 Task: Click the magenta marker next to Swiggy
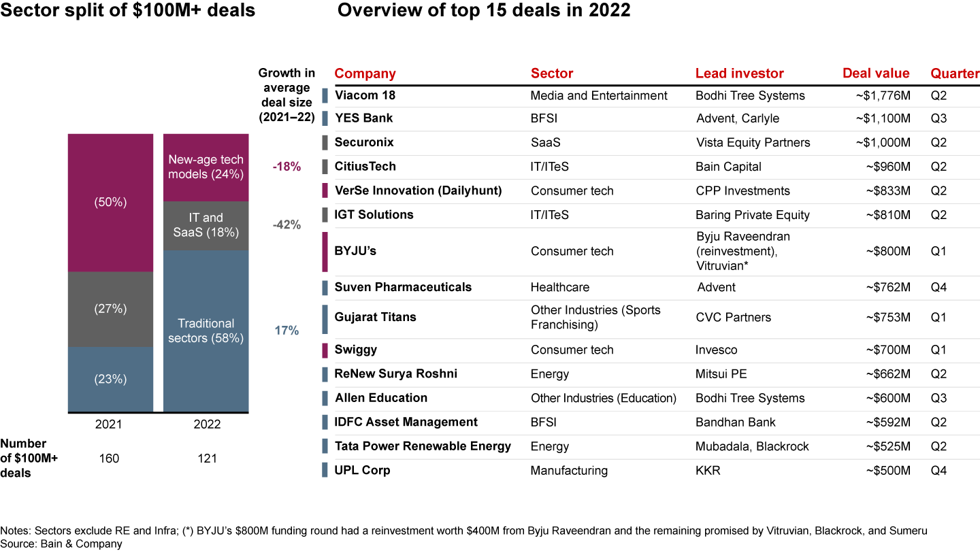click(325, 350)
